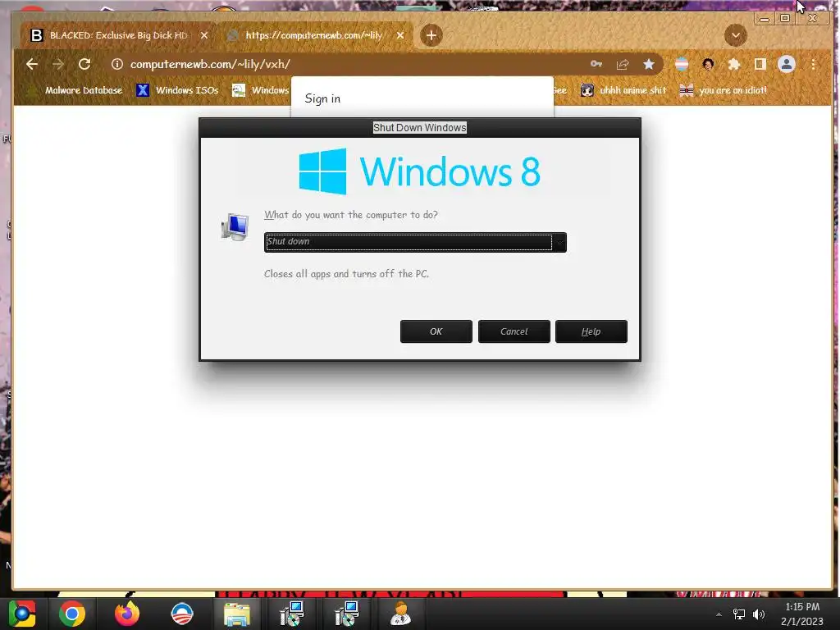This screenshot has width=840, height=630.
Task: Maximize the Chrome window
Action: [785, 19]
